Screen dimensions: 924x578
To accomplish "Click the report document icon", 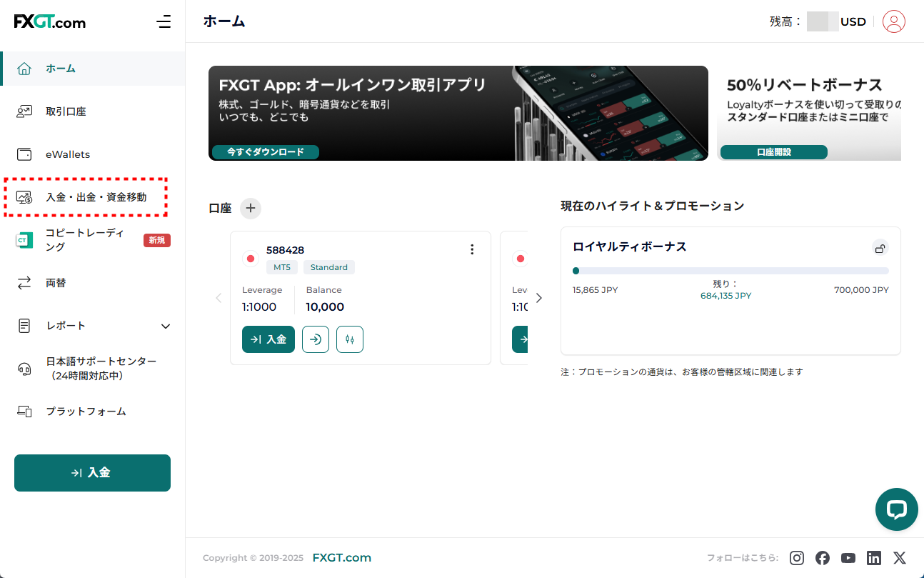I will [24, 326].
